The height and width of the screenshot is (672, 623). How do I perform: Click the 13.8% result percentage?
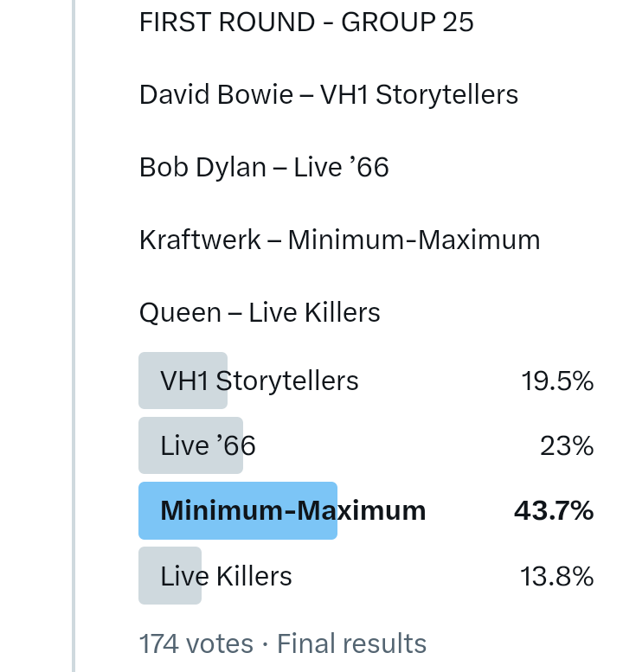(x=556, y=576)
